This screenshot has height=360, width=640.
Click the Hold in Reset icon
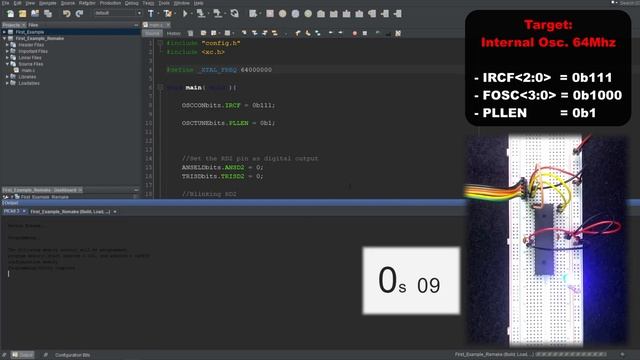coord(235,13)
